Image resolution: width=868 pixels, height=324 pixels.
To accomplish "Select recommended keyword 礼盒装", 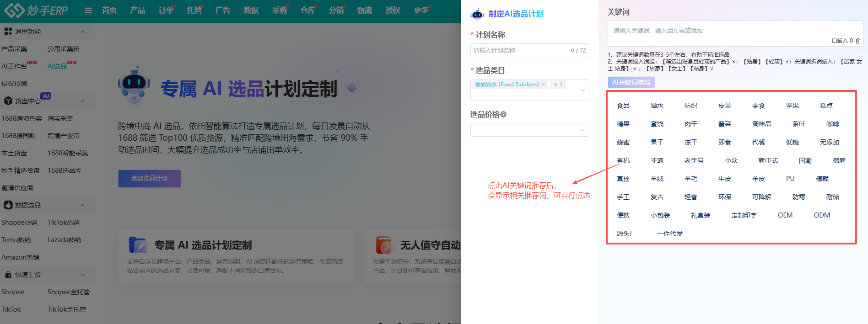I will pyautogui.click(x=701, y=215).
